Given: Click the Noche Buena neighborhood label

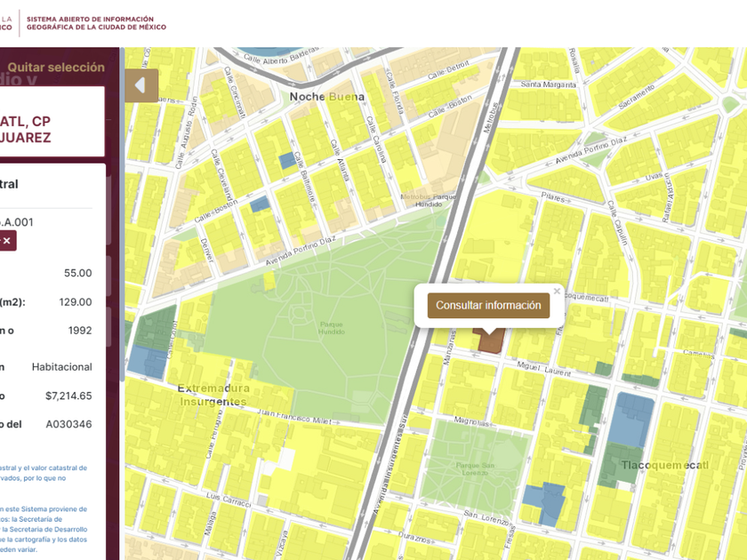Looking at the screenshot, I should [326, 97].
